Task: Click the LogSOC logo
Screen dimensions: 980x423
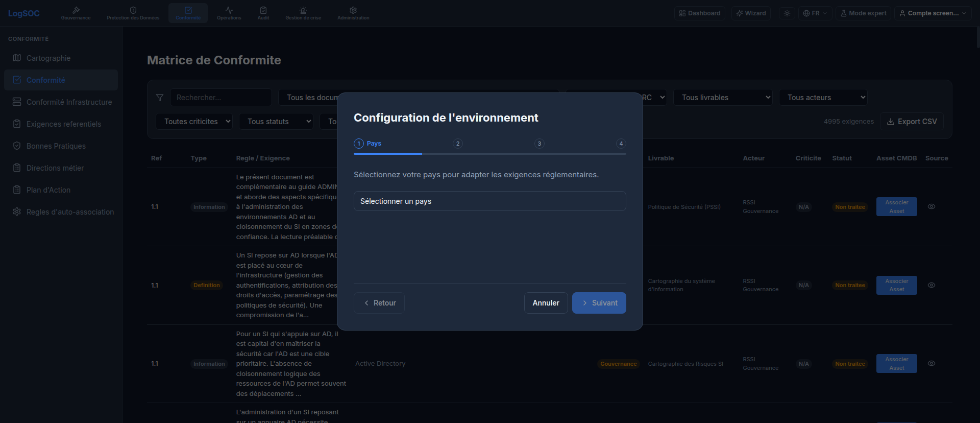Action: [24, 13]
